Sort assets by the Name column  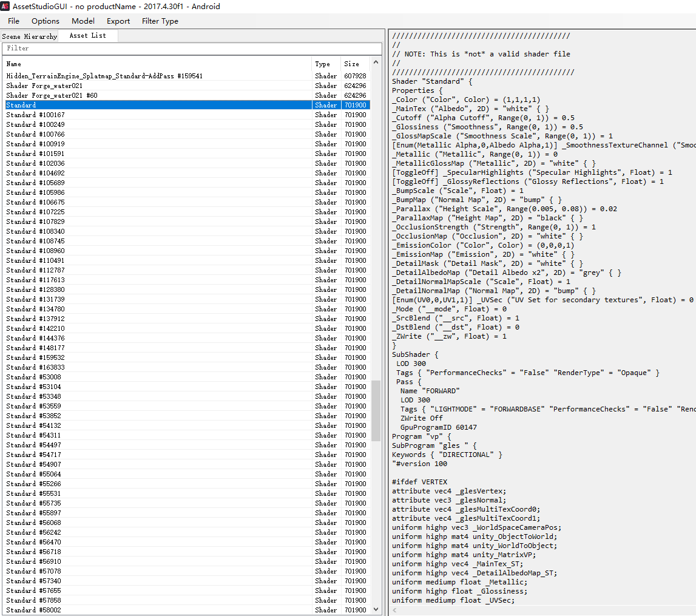coord(13,64)
